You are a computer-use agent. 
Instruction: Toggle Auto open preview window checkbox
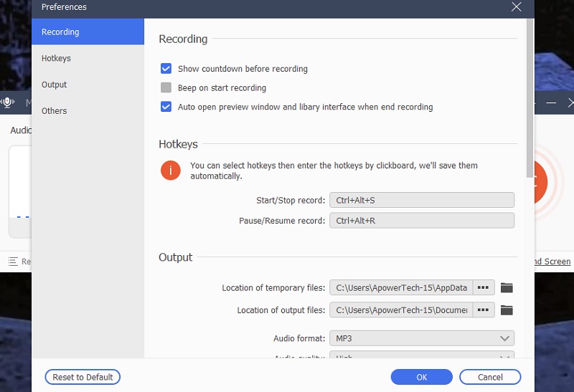coord(166,106)
